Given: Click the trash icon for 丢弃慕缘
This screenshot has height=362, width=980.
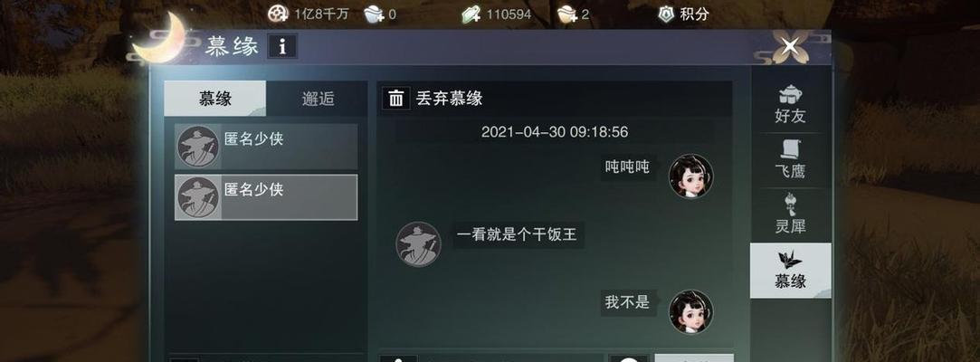Looking at the screenshot, I should pos(395,98).
